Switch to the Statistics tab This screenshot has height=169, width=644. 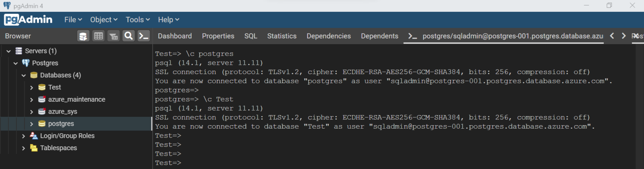[x=281, y=36]
